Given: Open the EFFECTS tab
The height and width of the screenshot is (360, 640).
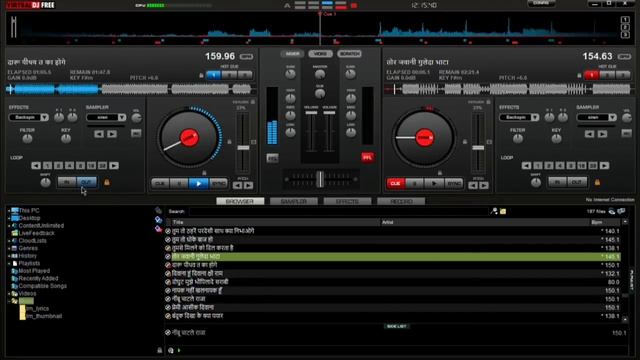Looking at the screenshot, I should coord(347,202).
